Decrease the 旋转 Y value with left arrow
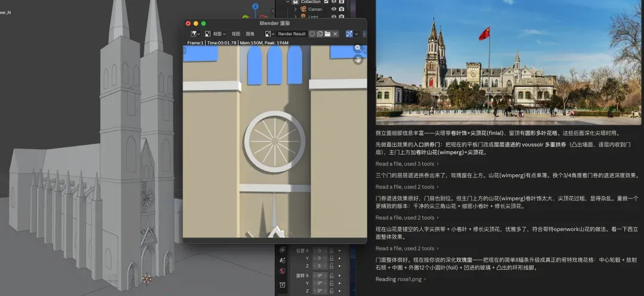This screenshot has width=644, height=296. [x=315, y=283]
